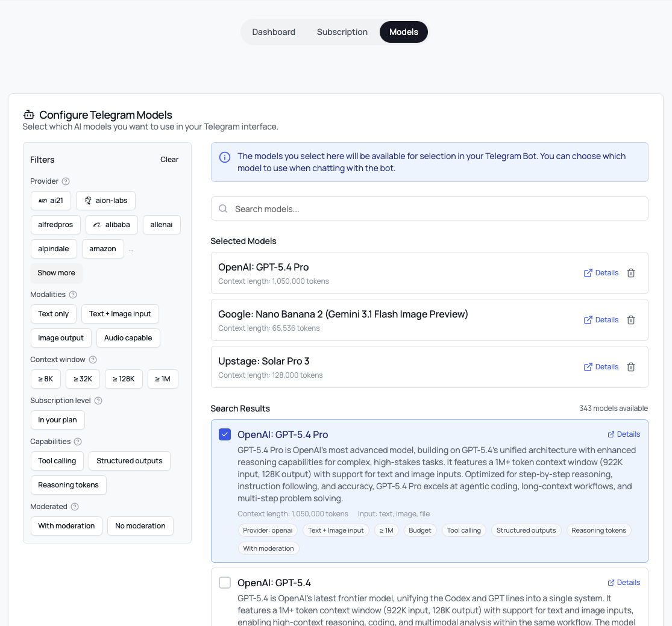Click the Search models input field
672x626 pixels.
click(x=429, y=209)
